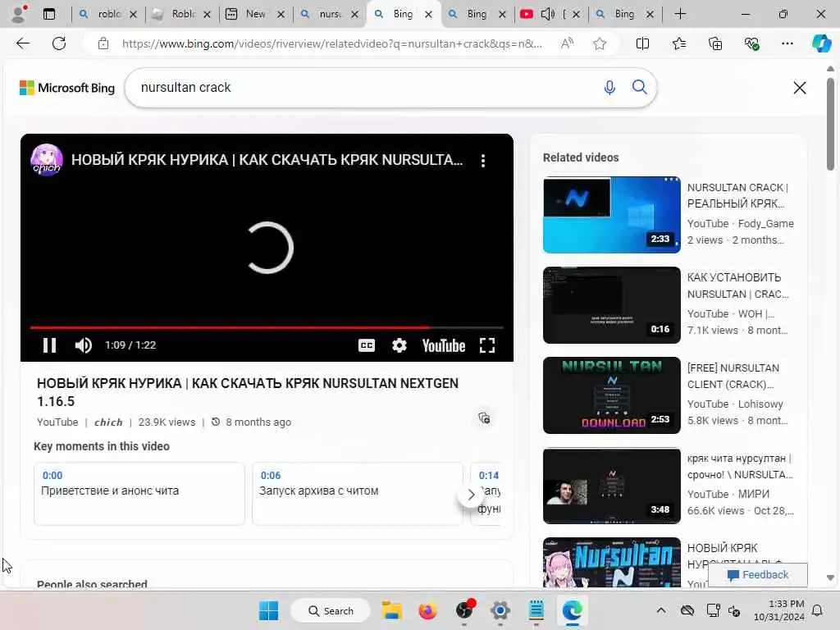Open video player settings gear
The width and height of the screenshot is (840, 630).
(x=399, y=345)
